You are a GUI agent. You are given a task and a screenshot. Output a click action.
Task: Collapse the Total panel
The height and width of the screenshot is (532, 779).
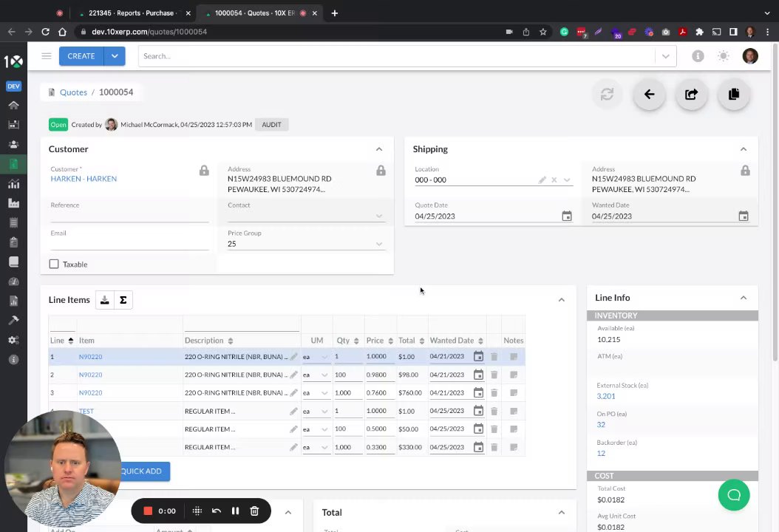click(x=562, y=512)
